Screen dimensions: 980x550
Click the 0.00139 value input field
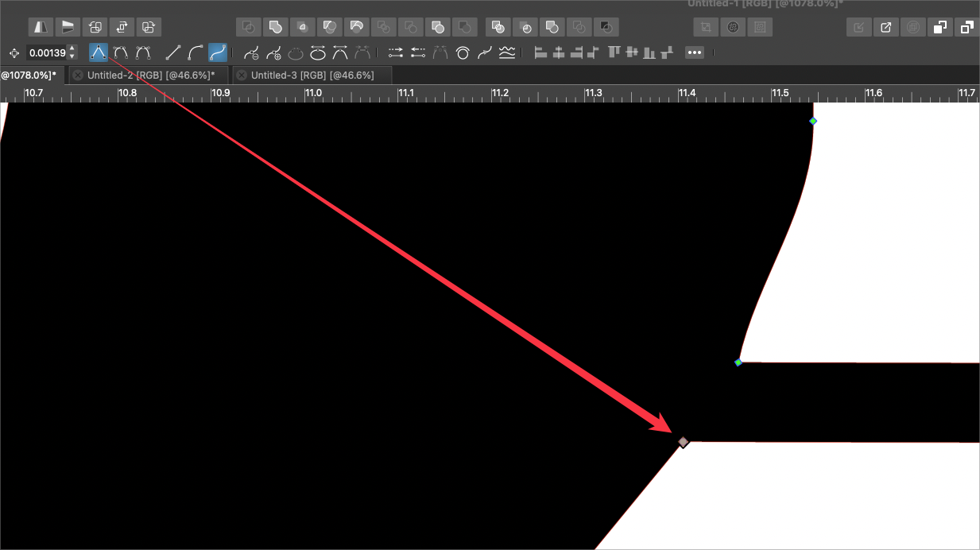(46, 53)
